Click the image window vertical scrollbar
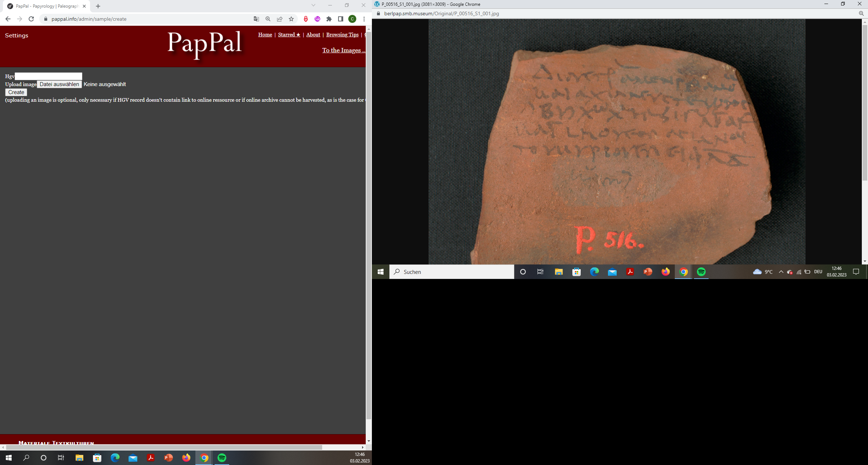The image size is (868, 465). (x=865, y=102)
